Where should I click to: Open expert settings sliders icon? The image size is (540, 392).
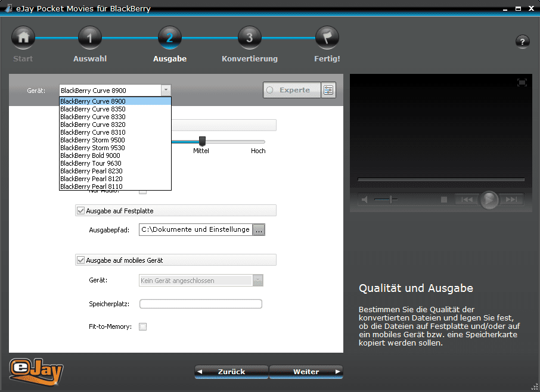point(329,90)
